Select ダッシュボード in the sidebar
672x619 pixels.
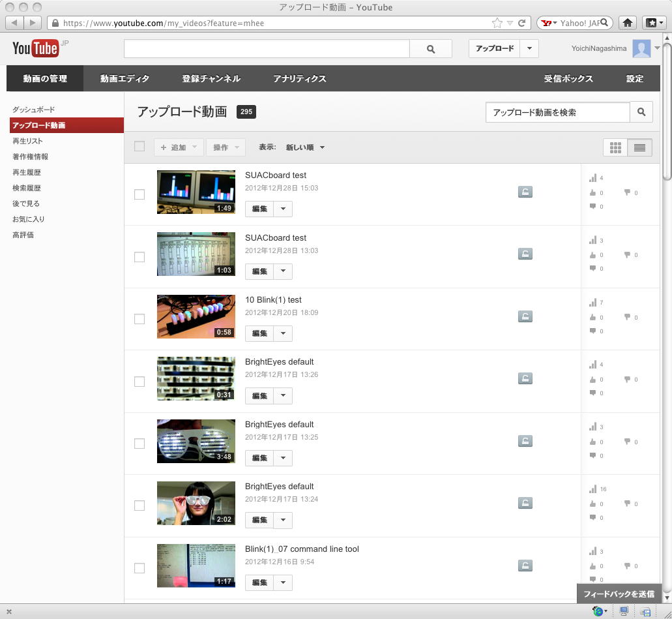tap(33, 110)
